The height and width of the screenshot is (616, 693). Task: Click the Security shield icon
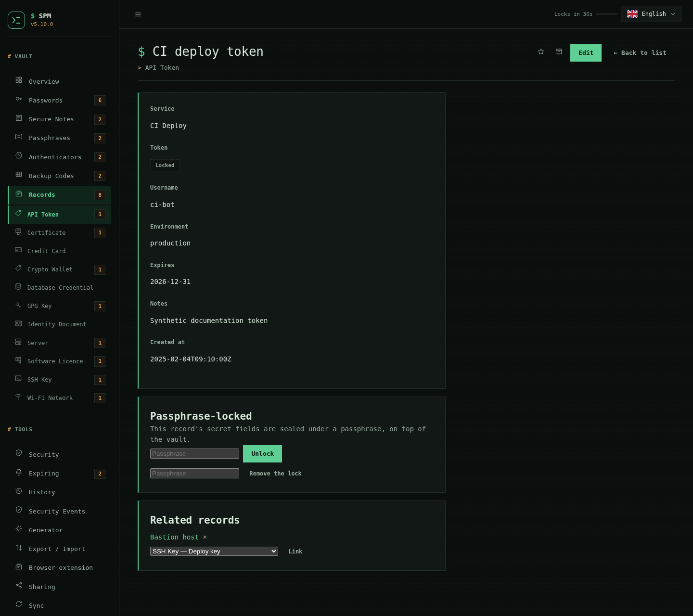[x=19, y=453]
